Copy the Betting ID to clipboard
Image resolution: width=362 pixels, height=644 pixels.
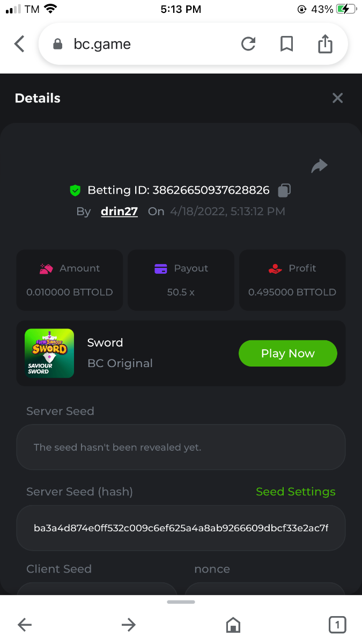[284, 190]
